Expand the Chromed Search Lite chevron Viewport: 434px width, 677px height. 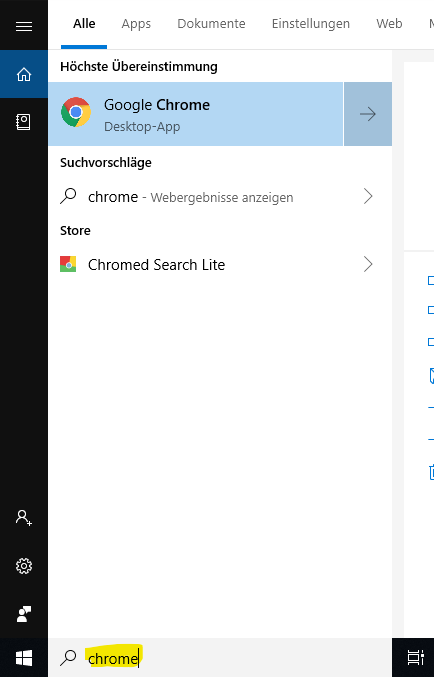pos(368,264)
